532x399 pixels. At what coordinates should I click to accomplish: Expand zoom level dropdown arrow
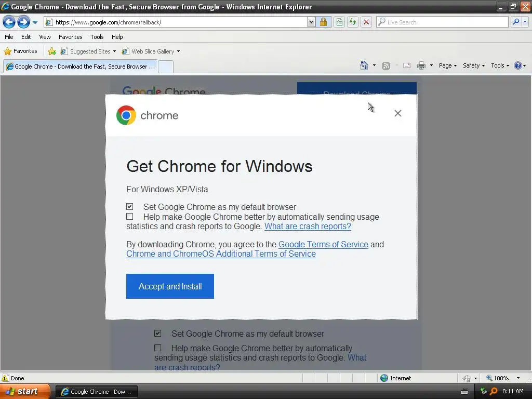pos(518,378)
